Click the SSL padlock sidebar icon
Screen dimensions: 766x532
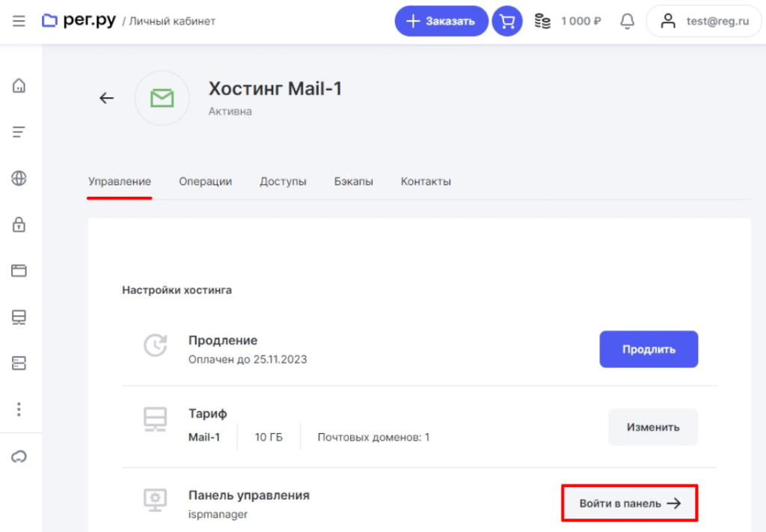pos(19,224)
